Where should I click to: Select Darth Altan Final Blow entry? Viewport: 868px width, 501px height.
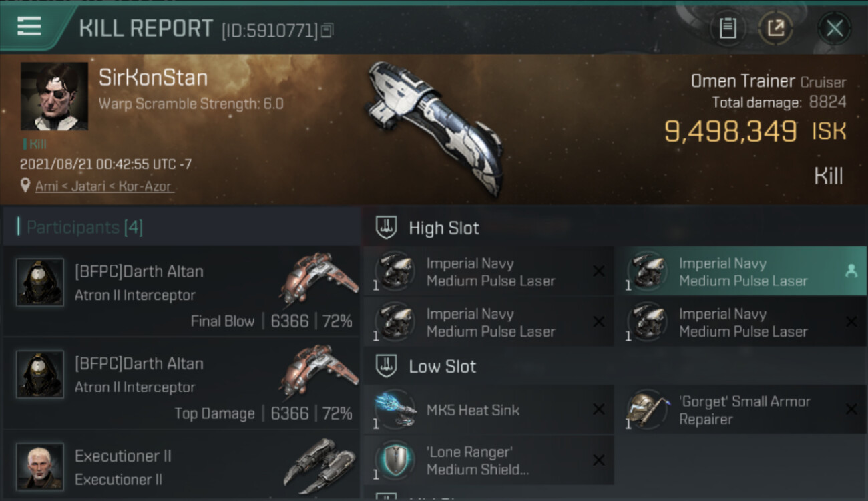click(182, 292)
